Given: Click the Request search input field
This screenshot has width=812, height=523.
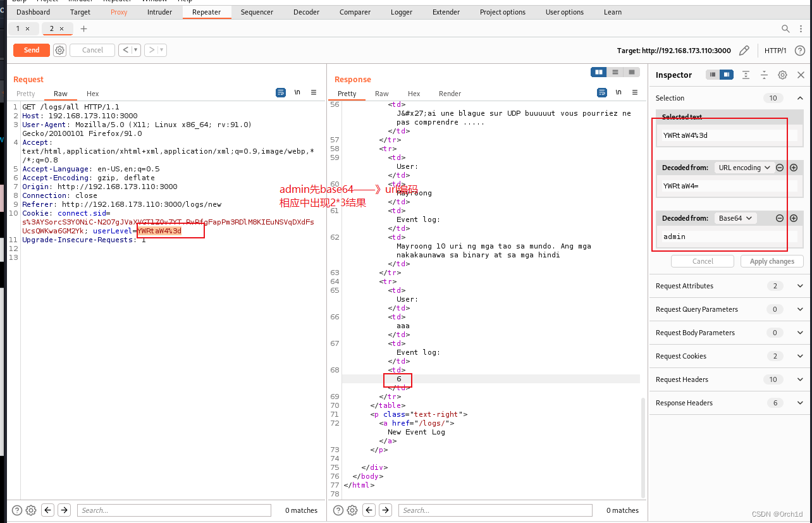Looking at the screenshot, I should click(174, 510).
